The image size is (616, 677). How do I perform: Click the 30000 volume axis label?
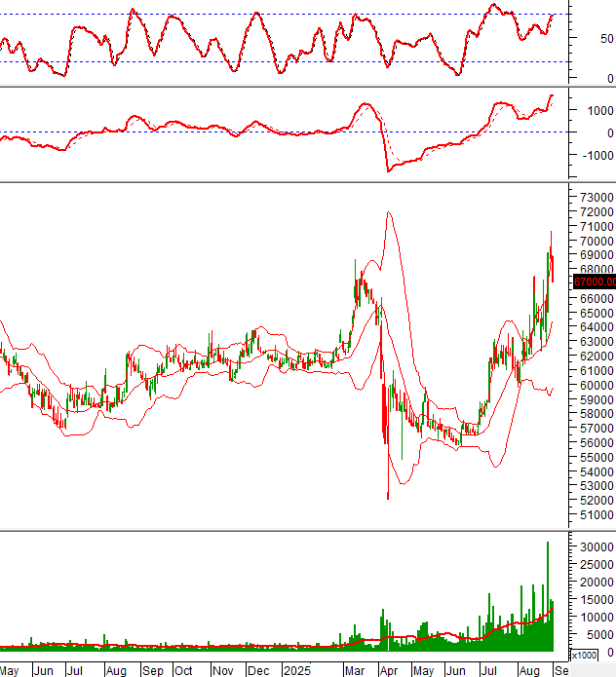(595, 547)
